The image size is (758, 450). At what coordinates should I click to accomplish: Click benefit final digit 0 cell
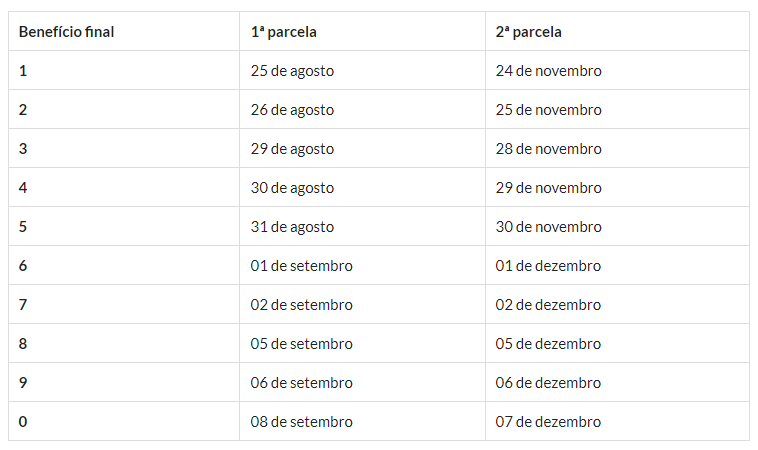23,422
